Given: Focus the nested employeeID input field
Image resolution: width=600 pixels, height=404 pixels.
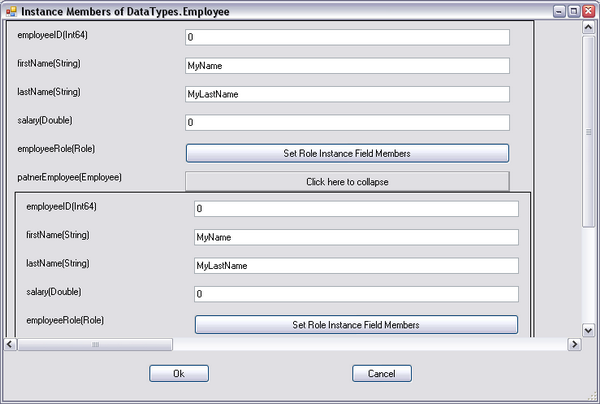Looking at the screenshot, I should pyautogui.click(x=356, y=209).
